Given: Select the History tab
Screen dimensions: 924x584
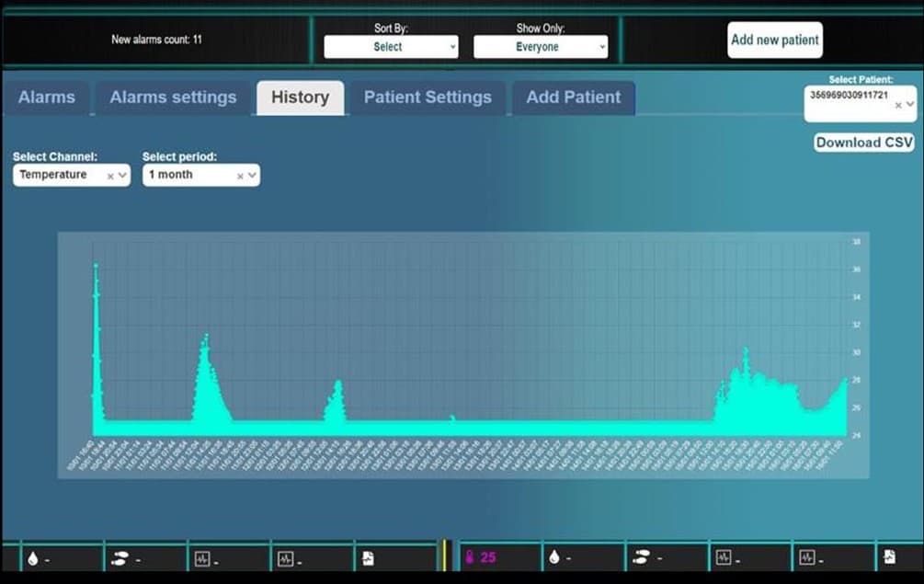Looking at the screenshot, I should pyautogui.click(x=301, y=97).
